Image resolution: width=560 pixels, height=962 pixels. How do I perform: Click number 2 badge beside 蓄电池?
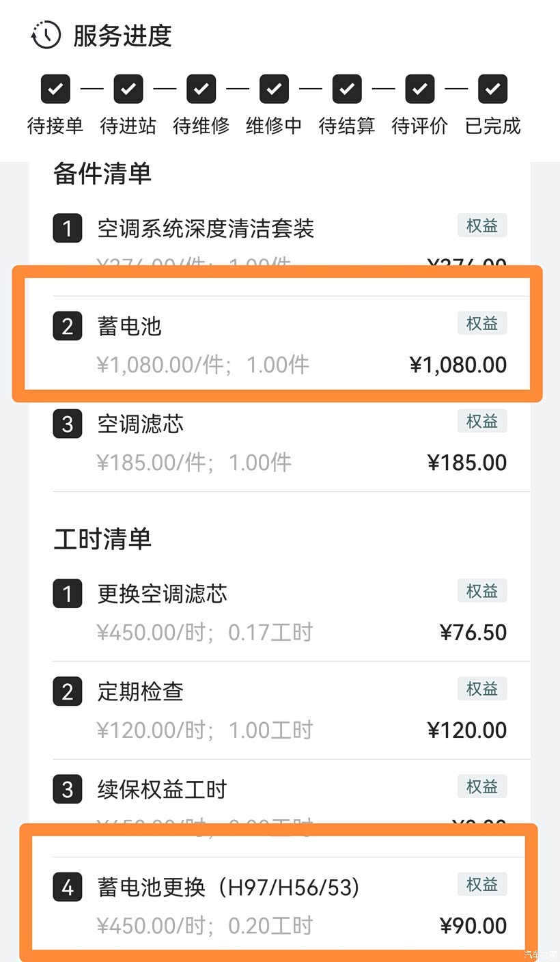point(67,326)
